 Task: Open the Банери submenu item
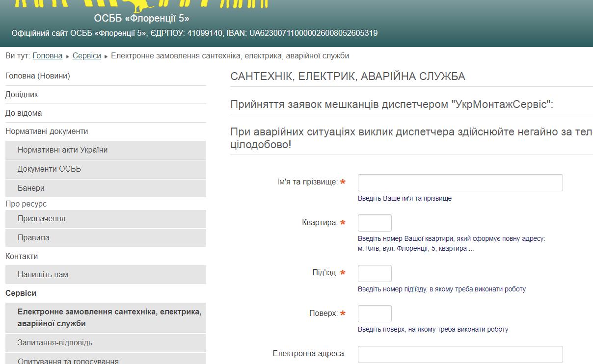(106, 188)
